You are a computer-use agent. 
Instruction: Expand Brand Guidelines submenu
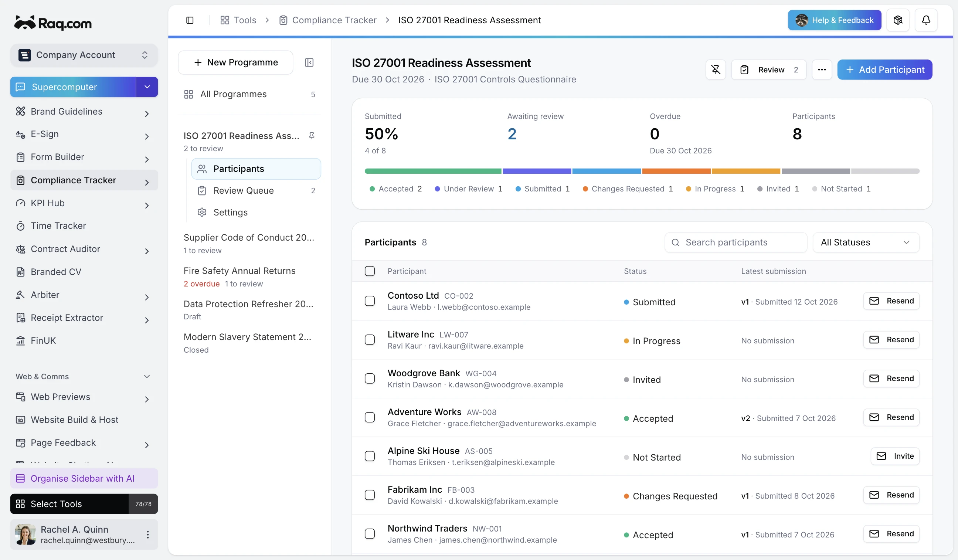pyautogui.click(x=147, y=113)
